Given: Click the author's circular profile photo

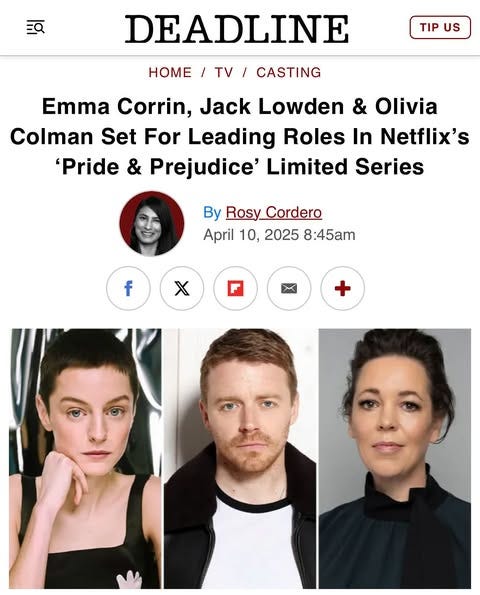Looking at the screenshot, I should tap(152, 224).
